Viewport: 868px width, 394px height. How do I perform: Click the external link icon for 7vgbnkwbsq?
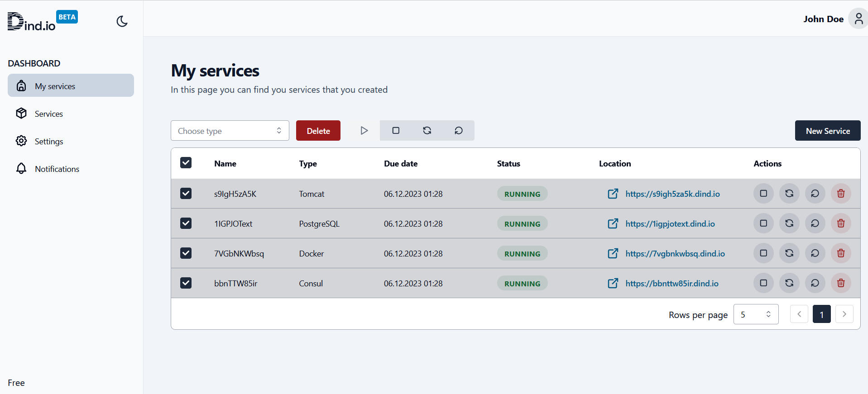tap(613, 253)
